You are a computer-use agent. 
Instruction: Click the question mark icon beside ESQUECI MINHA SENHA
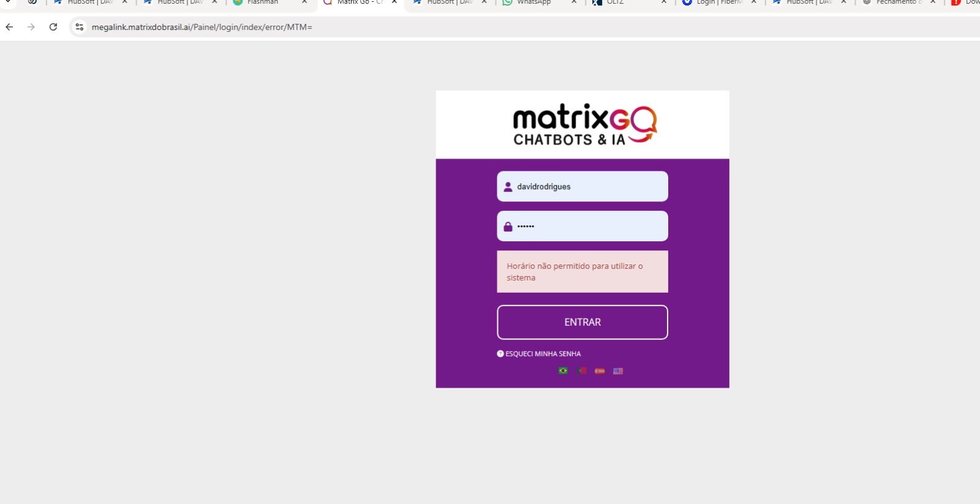pyautogui.click(x=500, y=353)
